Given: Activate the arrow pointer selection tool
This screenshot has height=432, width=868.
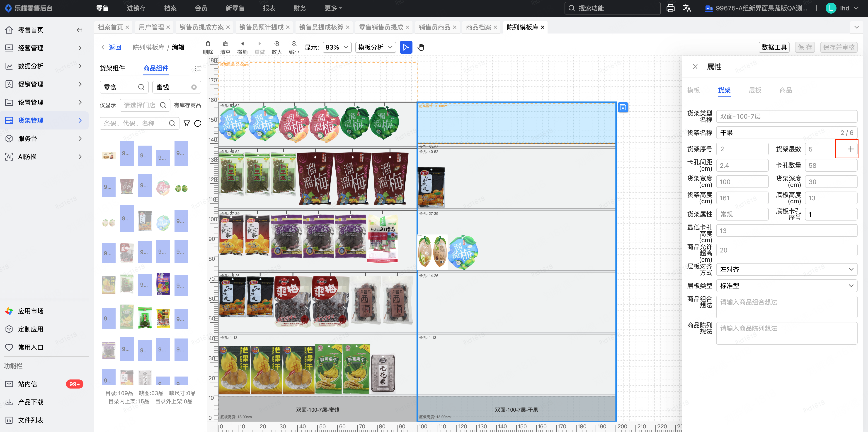Looking at the screenshot, I should [x=406, y=48].
